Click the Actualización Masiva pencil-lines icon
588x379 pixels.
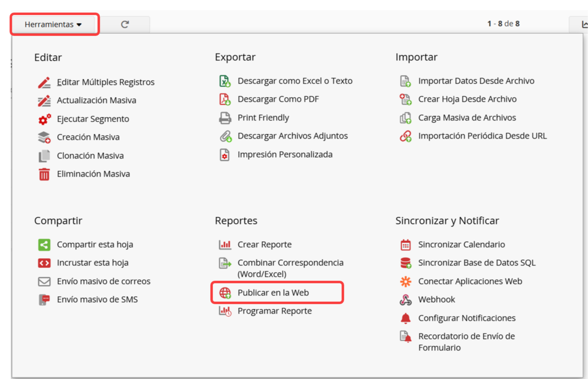point(44,101)
